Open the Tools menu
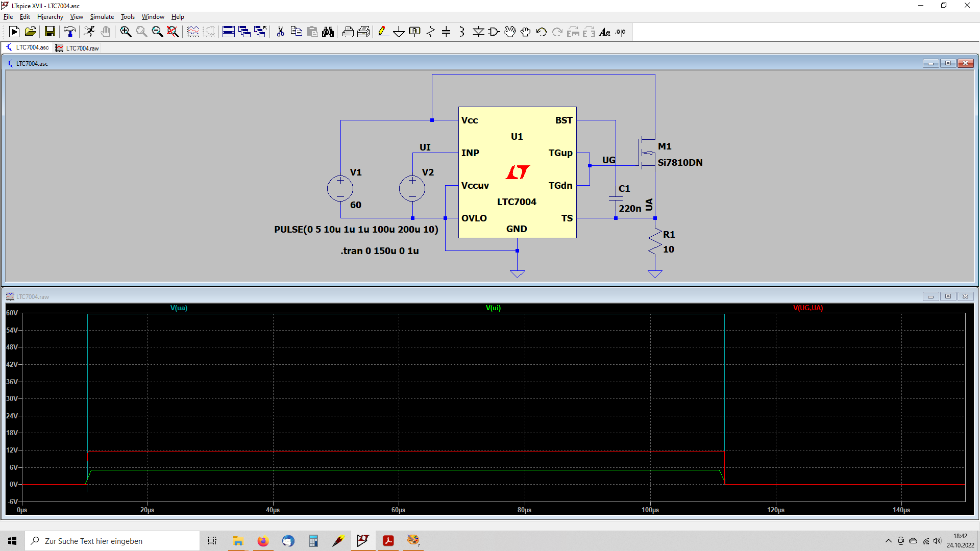This screenshot has height=551, width=980. point(128,17)
